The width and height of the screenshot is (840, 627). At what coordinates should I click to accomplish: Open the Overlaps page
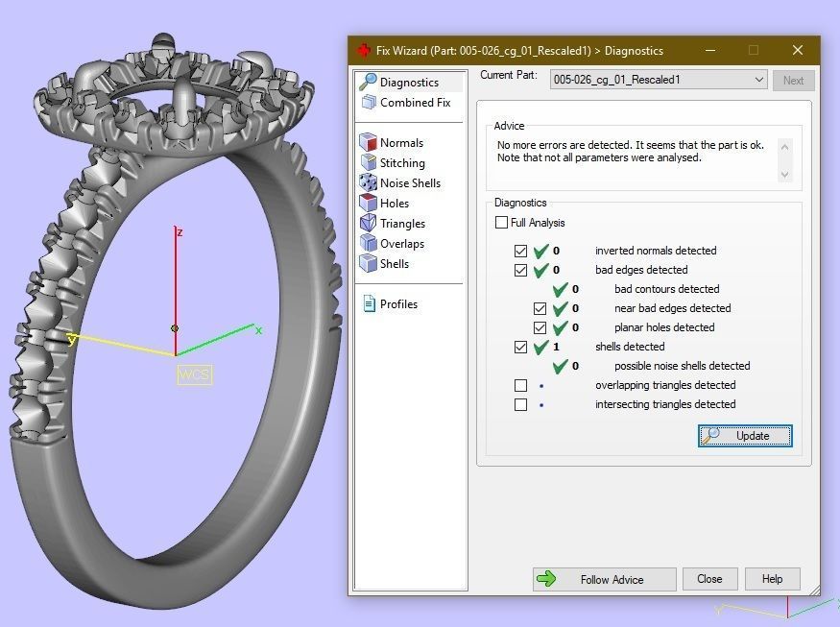coord(402,243)
